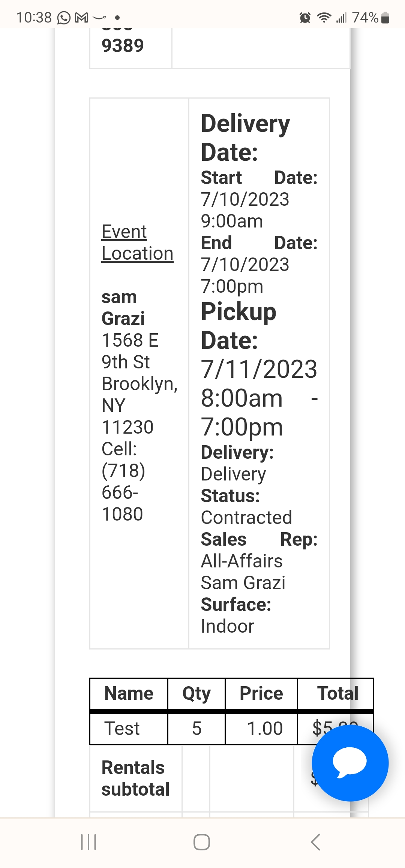Tap the battery status icon
Viewport: 405px width, 868px height.
pos(385,18)
